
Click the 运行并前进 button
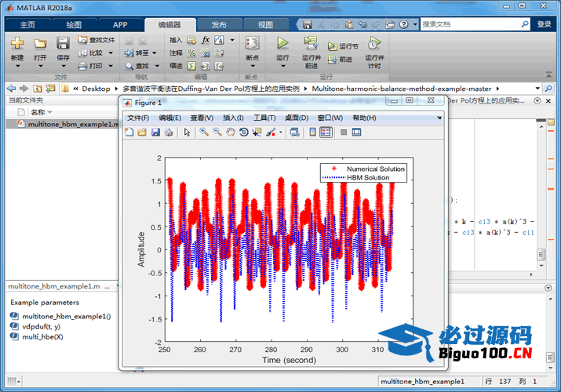pos(311,53)
